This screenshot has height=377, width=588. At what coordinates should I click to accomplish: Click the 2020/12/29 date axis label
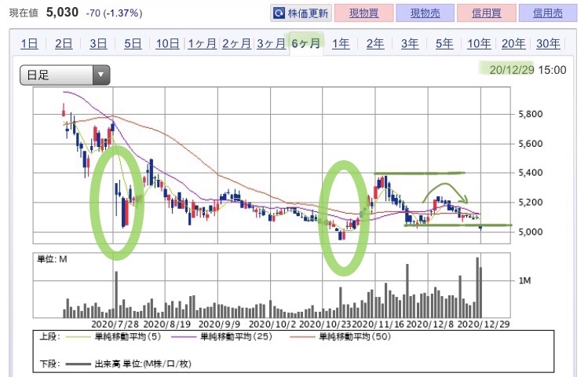pyautogui.click(x=484, y=324)
